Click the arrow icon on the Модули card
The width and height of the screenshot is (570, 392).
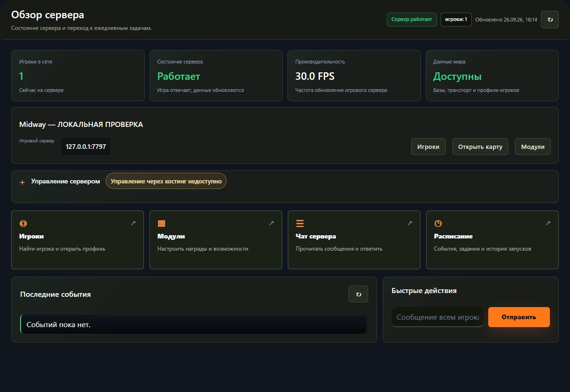tap(271, 223)
